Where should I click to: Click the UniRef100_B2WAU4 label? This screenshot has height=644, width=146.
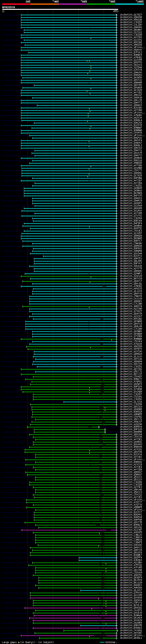coord(131,615)
